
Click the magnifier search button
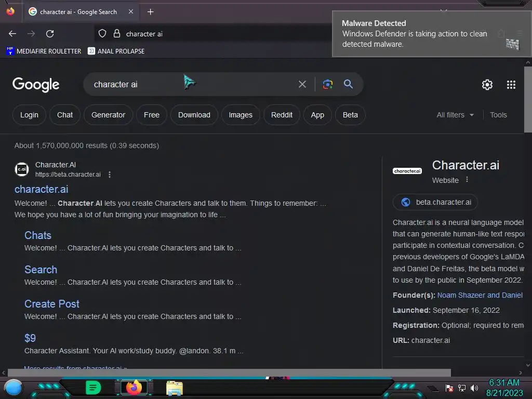coord(348,84)
